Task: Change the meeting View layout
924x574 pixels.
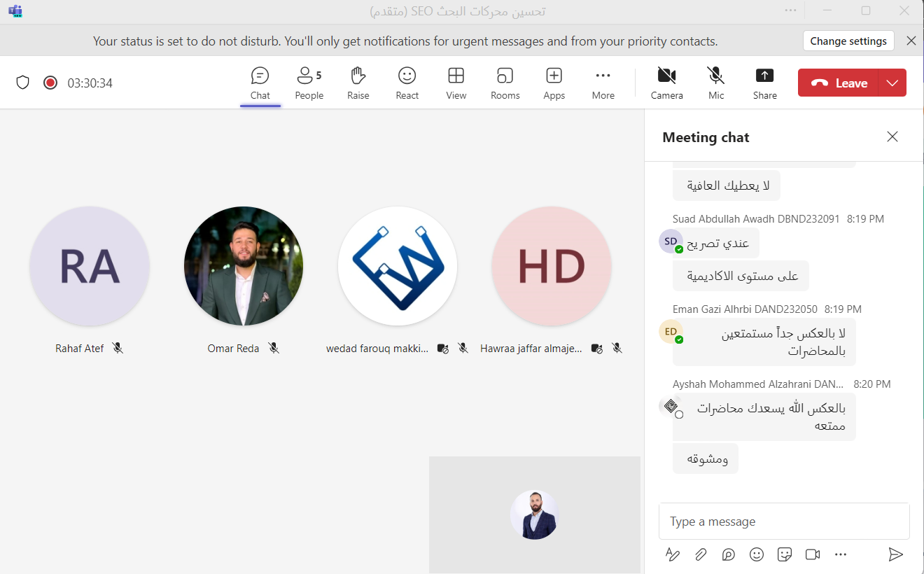Action: (456, 83)
